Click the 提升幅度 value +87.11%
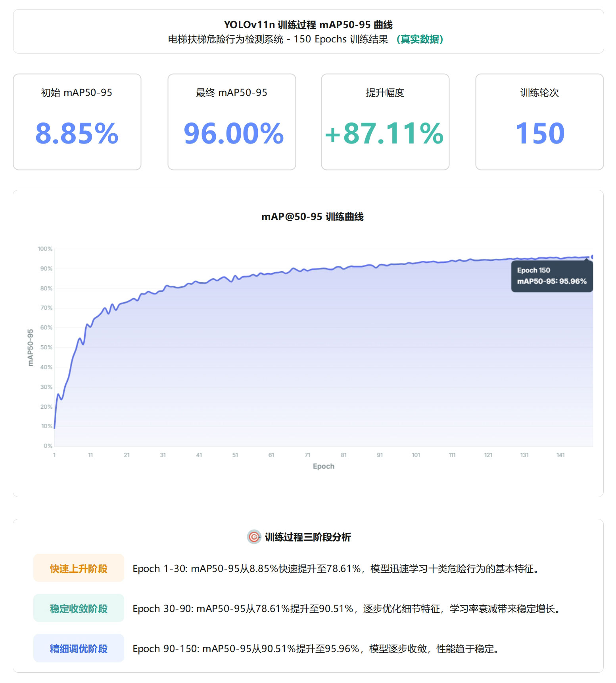 (384, 133)
